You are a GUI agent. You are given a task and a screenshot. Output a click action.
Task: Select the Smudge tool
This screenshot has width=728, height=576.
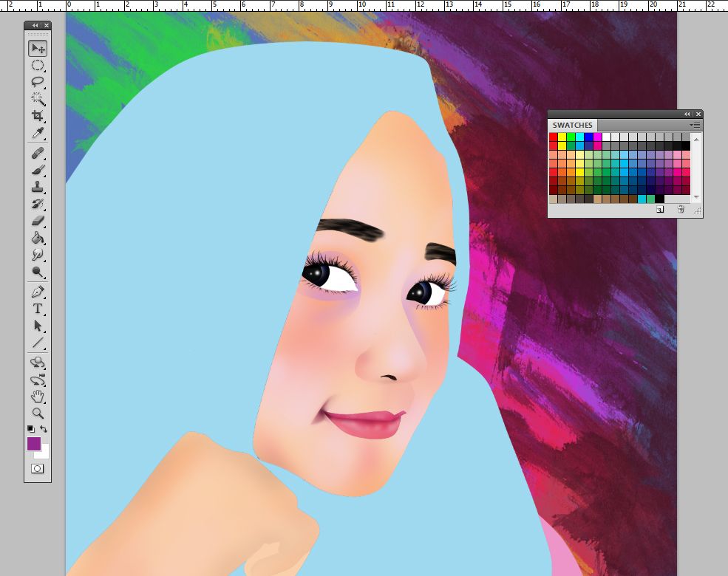coord(38,255)
